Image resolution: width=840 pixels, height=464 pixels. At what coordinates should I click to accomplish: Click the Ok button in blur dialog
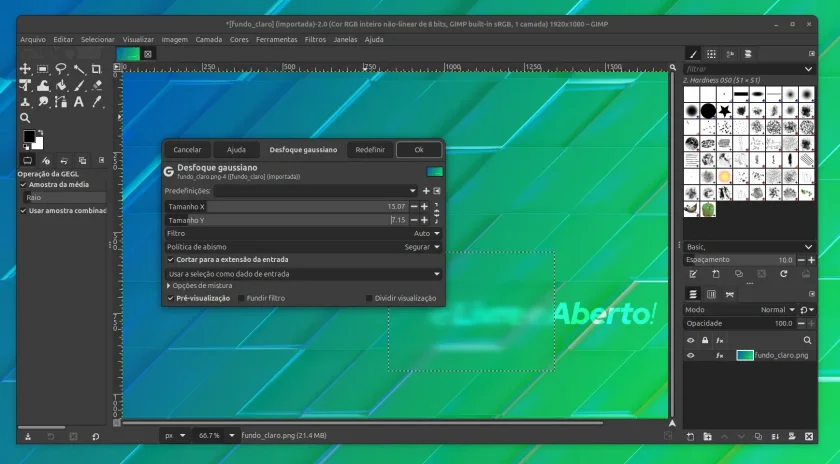coord(419,150)
